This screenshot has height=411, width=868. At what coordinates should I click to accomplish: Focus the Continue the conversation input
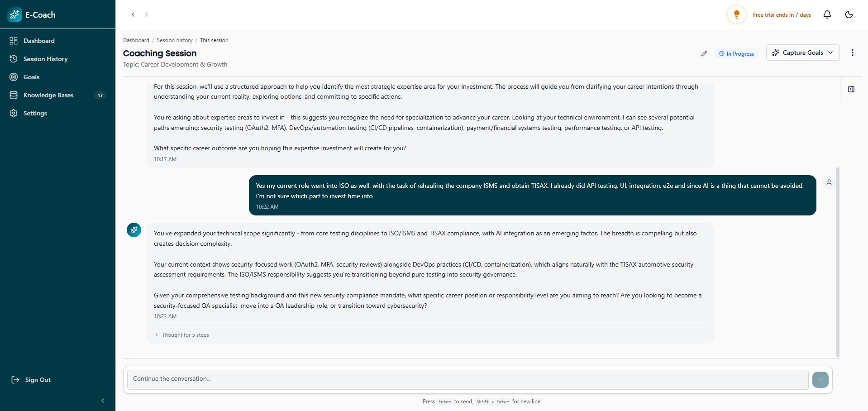pos(468,380)
